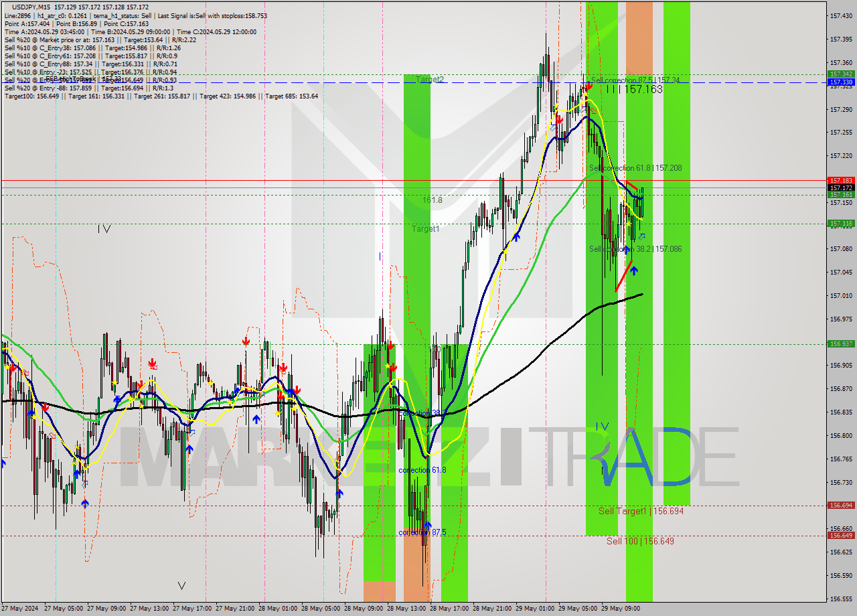
Task: Click red price tag 156.649
Action: tap(841, 536)
